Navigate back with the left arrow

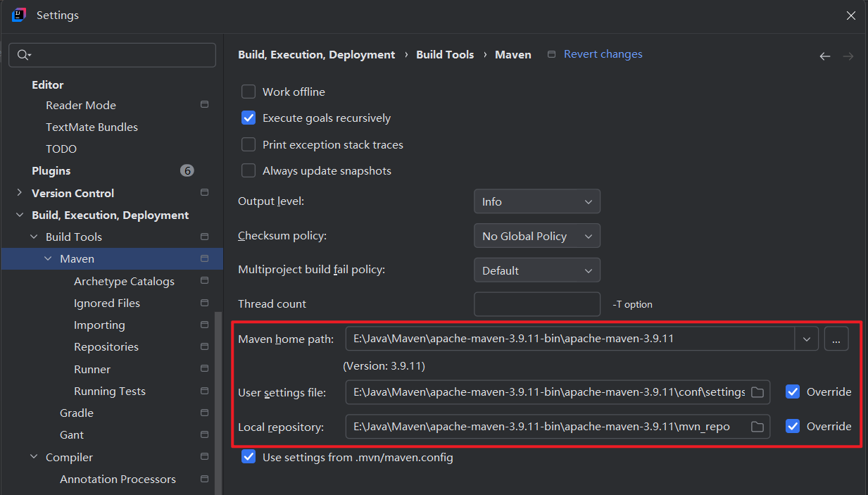coord(825,56)
